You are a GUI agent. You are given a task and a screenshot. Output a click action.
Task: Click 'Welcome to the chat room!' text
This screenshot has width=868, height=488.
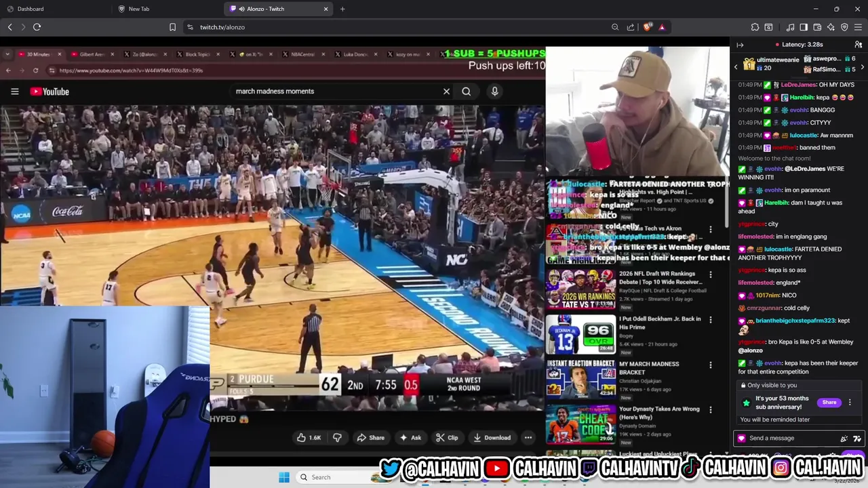pyautogui.click(x=774, y=159)
